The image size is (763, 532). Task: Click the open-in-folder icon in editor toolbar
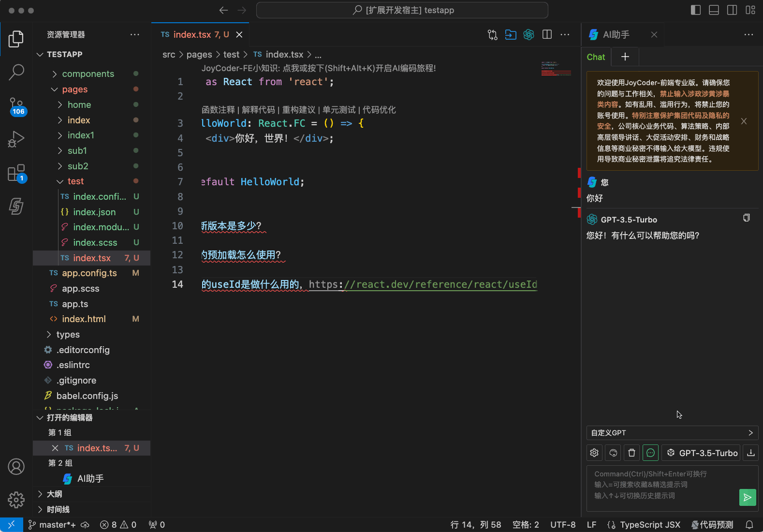tap(511, 35)
